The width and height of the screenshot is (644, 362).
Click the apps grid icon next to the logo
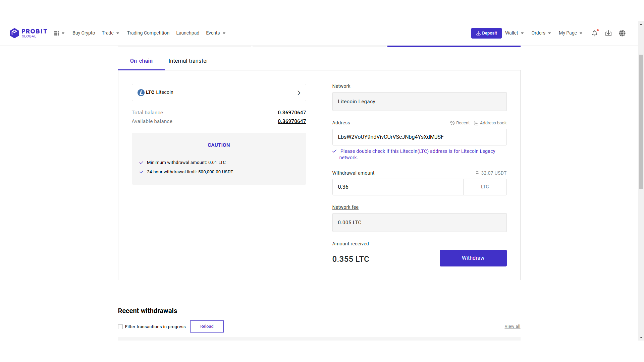point(57,33)
